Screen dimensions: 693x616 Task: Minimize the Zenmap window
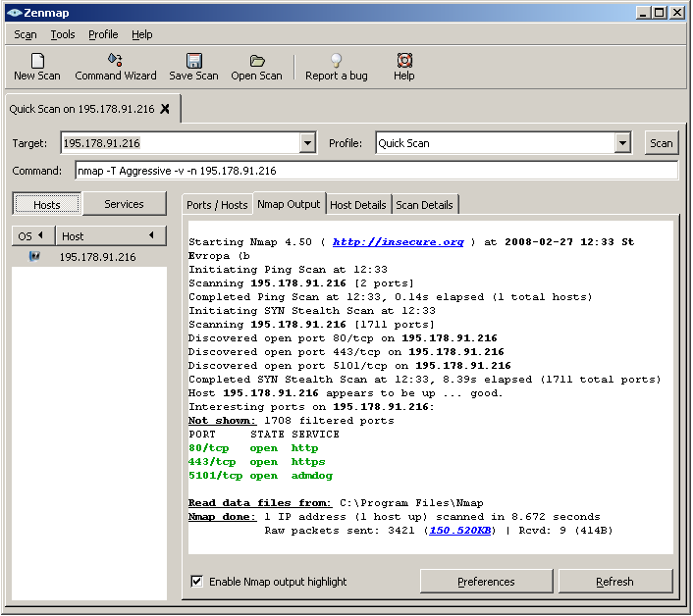(643, 13)
